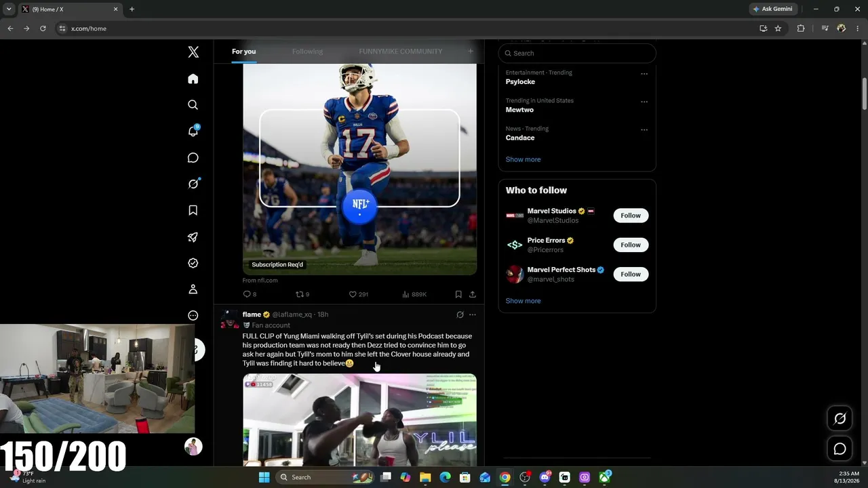The image size is (868, 488).
Task: Open the Yung Miami clip video thumbnail
Action: (x=359, y=420)
